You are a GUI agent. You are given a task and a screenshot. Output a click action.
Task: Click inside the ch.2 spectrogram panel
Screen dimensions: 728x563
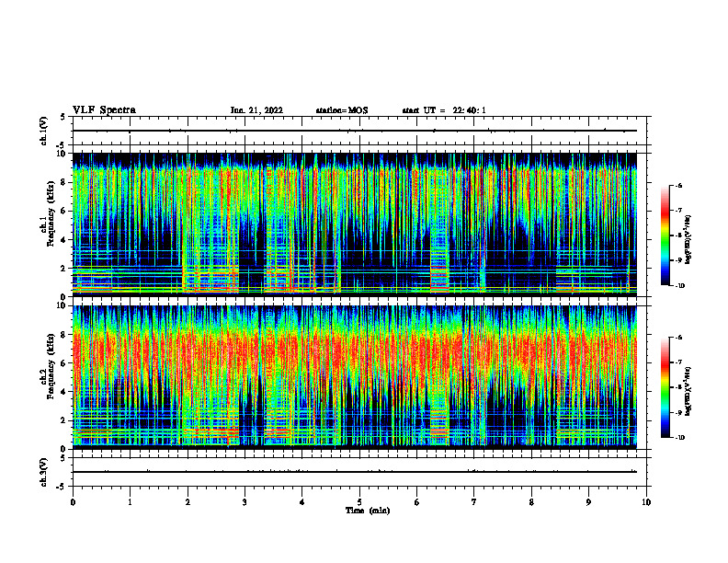pyautogui.click(x=355, y=377)
